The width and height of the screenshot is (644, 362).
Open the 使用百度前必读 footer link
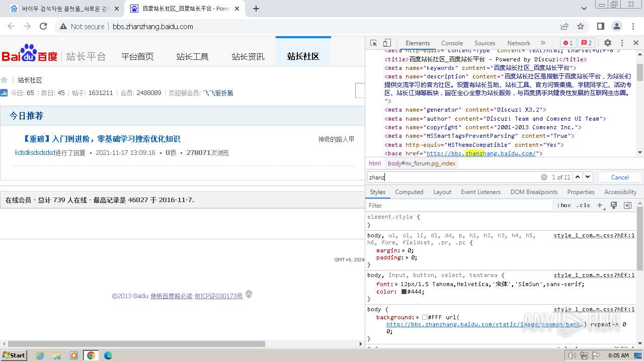pyautogui.click(x=172, y=296)
